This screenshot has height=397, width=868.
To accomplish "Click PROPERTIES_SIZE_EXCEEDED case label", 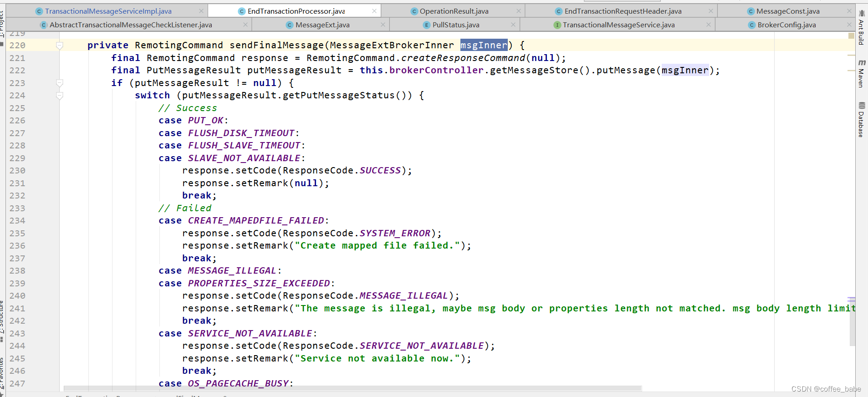I will tap(259, 283).
